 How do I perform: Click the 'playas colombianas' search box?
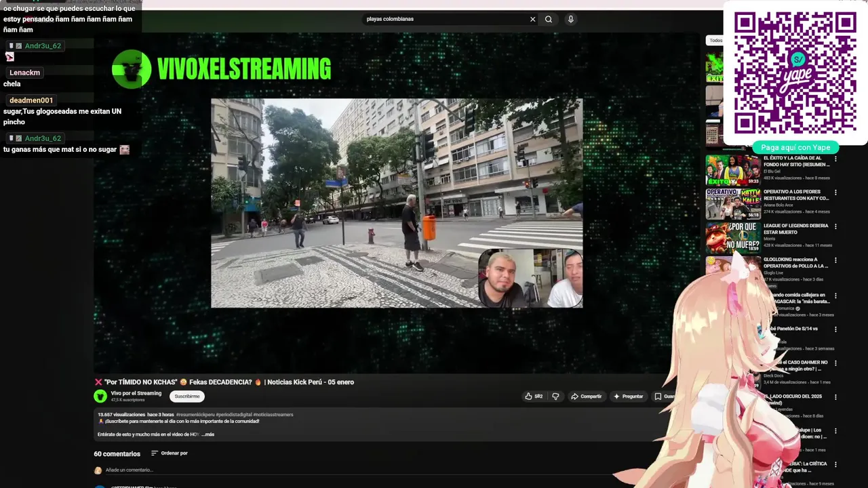(446, 19)
